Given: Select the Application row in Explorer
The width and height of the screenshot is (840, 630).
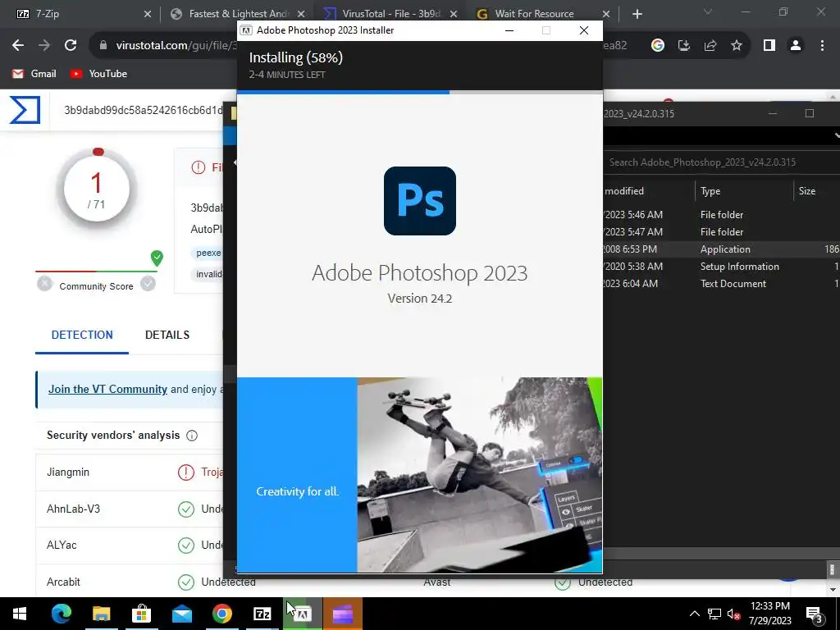Looking at the screenshot, I should [x=721, y=249].
